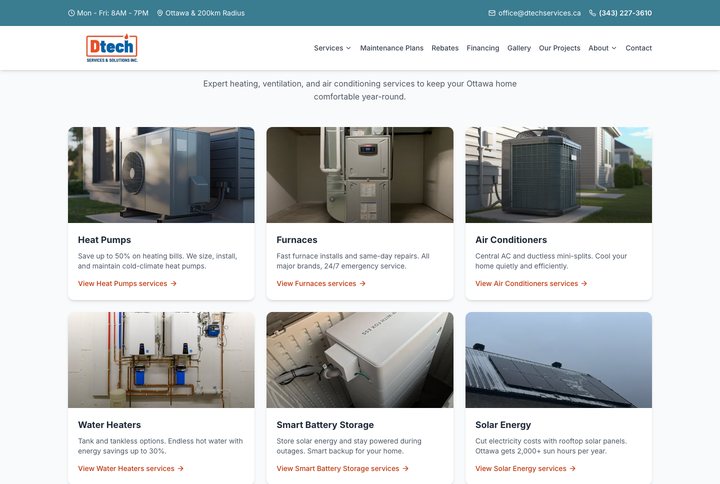Click the 'Save up to 50% on heating bills' description
Image resolution: width=720 pixels, height=484 pixels.
point(158,261)
